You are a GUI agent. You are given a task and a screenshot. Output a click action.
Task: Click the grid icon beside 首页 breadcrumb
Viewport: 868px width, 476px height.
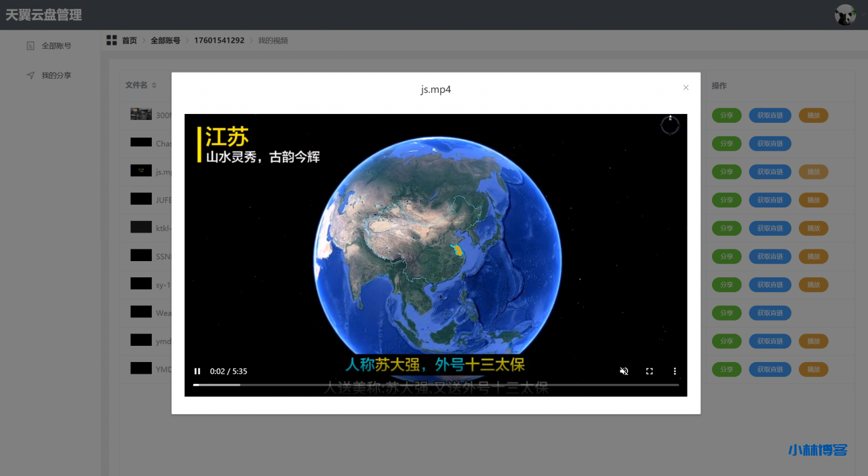pyautogui.click(x=111, y=41)
